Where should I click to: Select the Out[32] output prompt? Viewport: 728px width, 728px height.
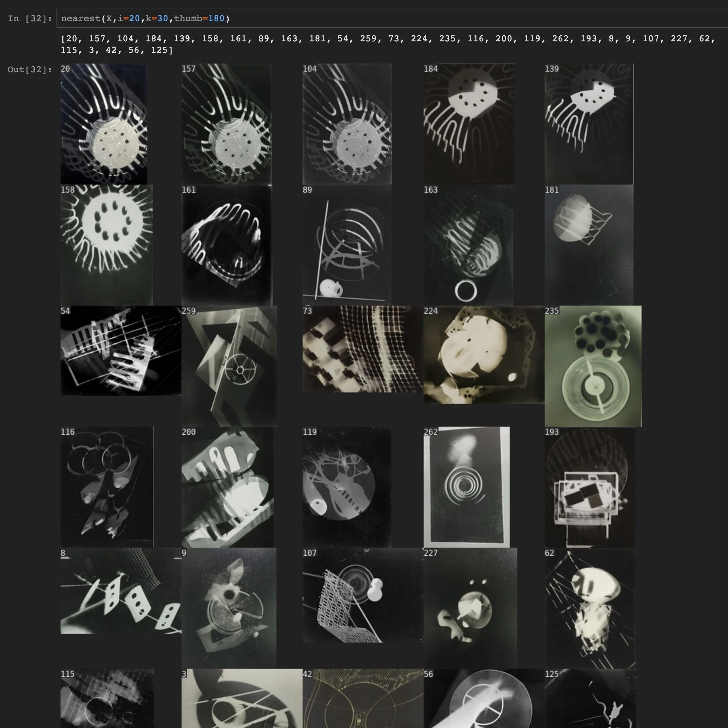tap(30, 69)
